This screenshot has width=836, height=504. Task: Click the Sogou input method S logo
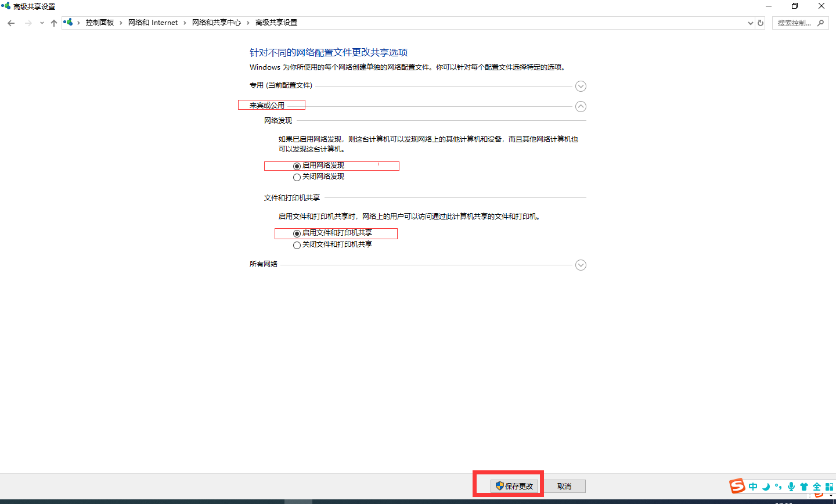pyautogui.click(x=737, y=485)
